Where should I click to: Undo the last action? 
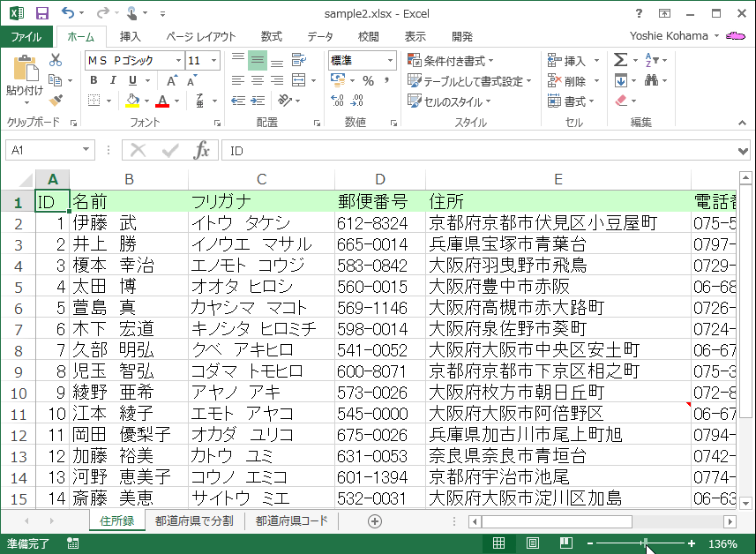click(x=68, y=13)
